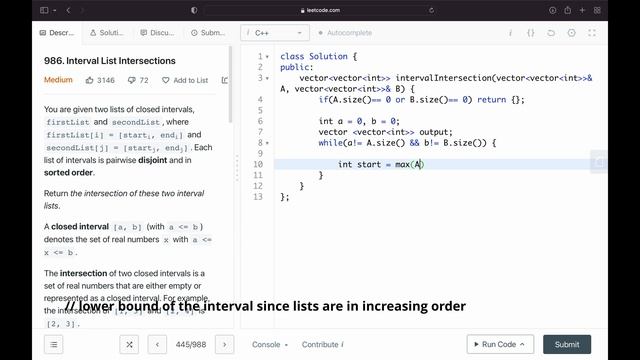This screenshot has height=360, width=640.
Task: Click the leetcode.com address bar
Action: 320,10
